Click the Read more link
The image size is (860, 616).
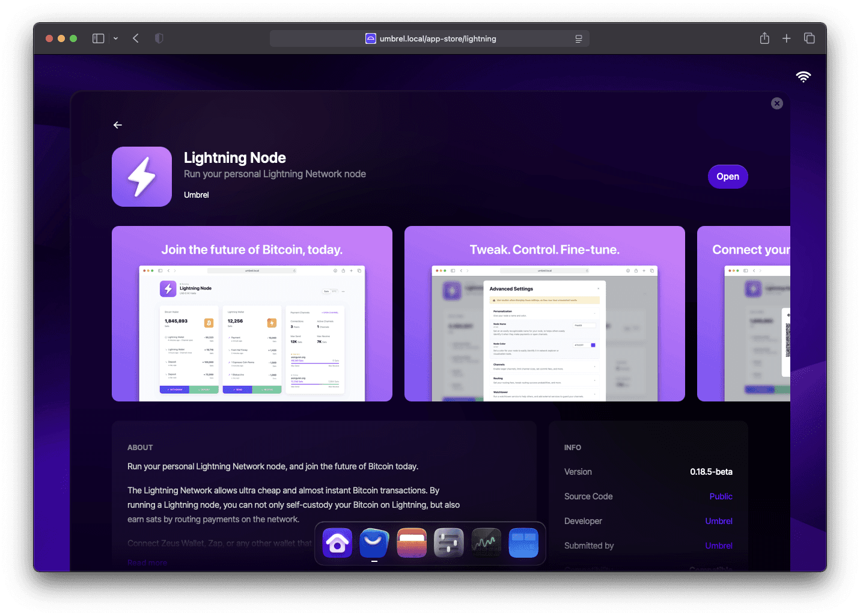point(147,563)
